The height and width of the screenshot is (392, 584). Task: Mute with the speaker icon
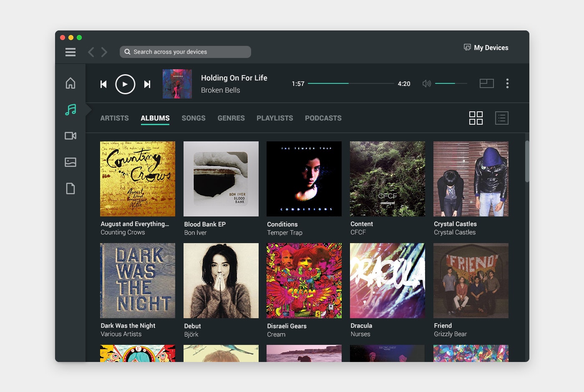pos(426,83)
